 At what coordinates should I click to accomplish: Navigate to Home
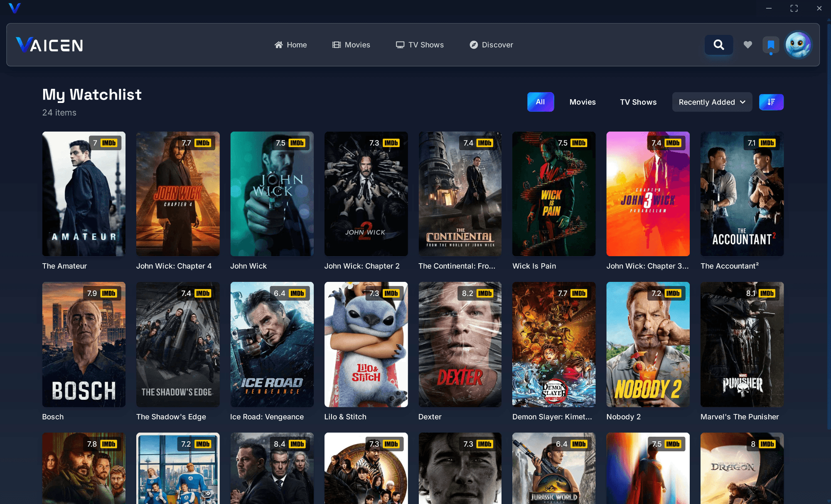pyautogui.click(x=290, y=45)
